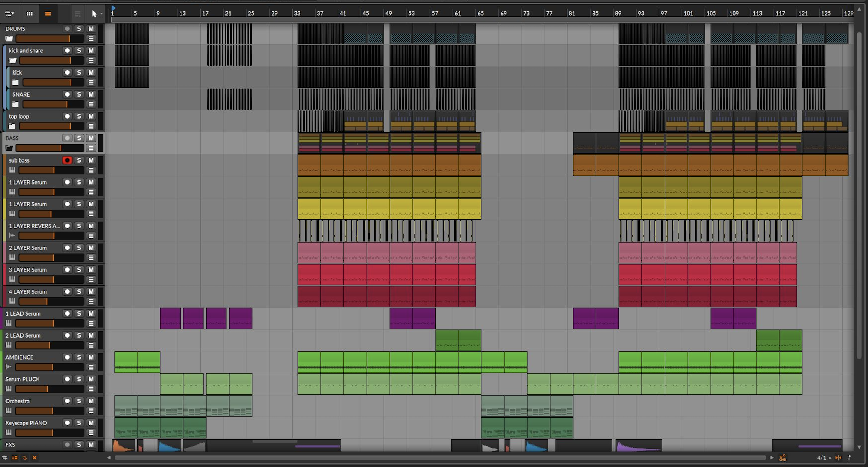The width and height of the screenshot is (868, 467).
Task: Select the pointer tool in the toolbar
Action: 94,14
